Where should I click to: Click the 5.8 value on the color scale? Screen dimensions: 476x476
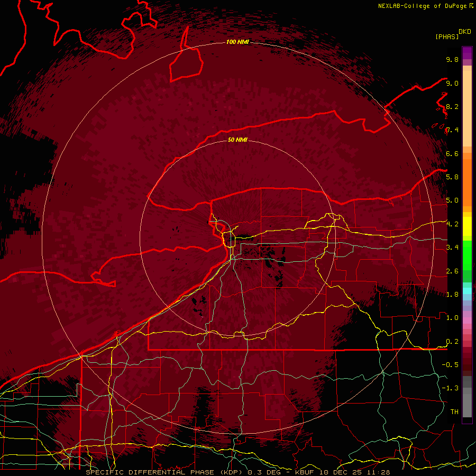click(x=452, y=177)
